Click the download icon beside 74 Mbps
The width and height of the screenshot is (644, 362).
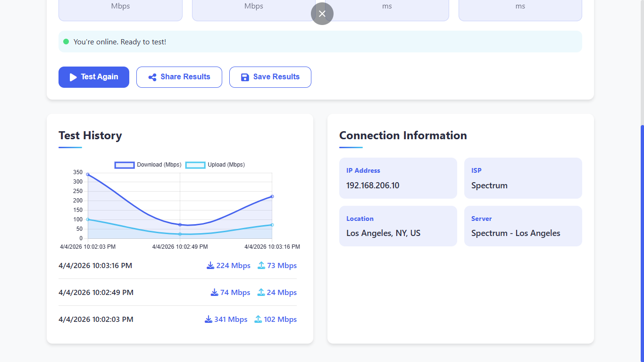coord(214,293)
